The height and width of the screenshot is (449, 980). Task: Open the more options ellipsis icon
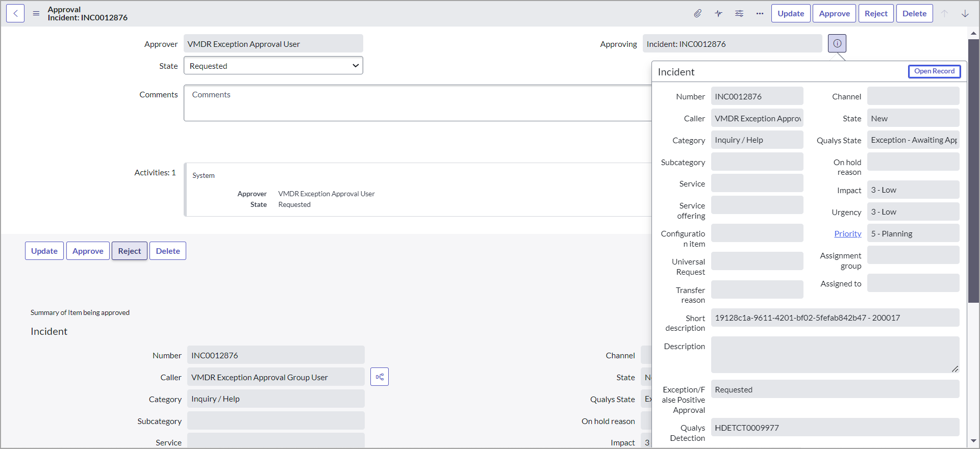760,14
